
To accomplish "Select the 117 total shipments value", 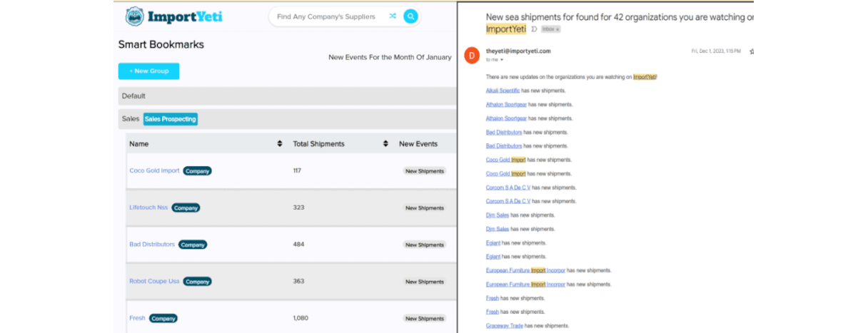I will coord(298,171).
